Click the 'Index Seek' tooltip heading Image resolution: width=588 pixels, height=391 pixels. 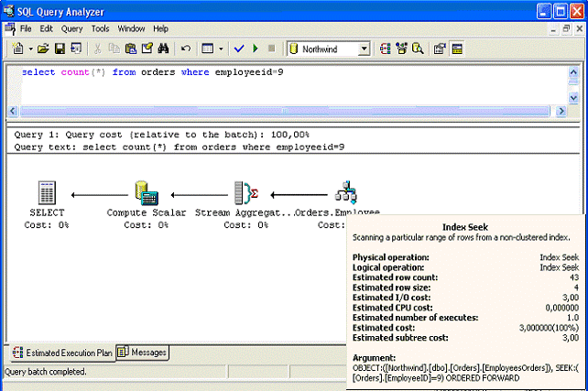point(465,227)
